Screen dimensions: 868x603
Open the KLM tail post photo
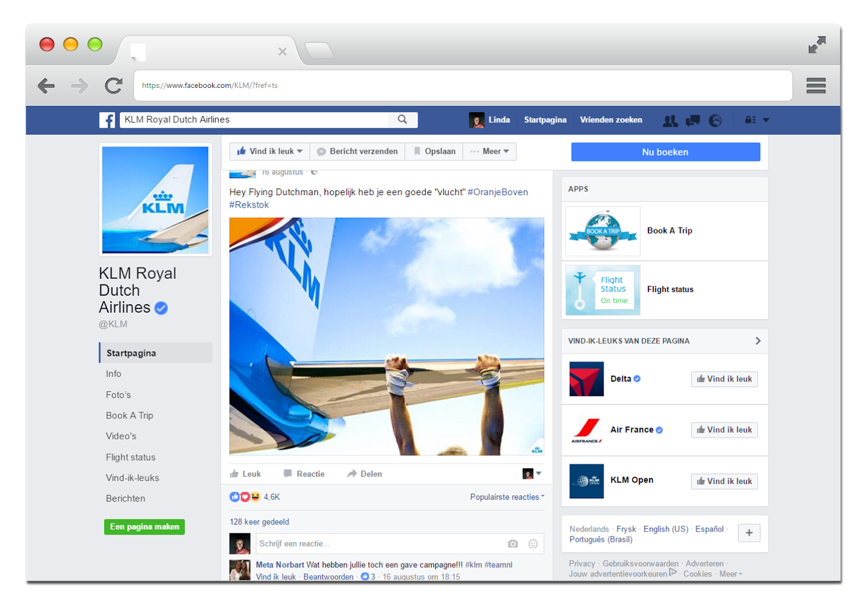[x=386, y=336]
